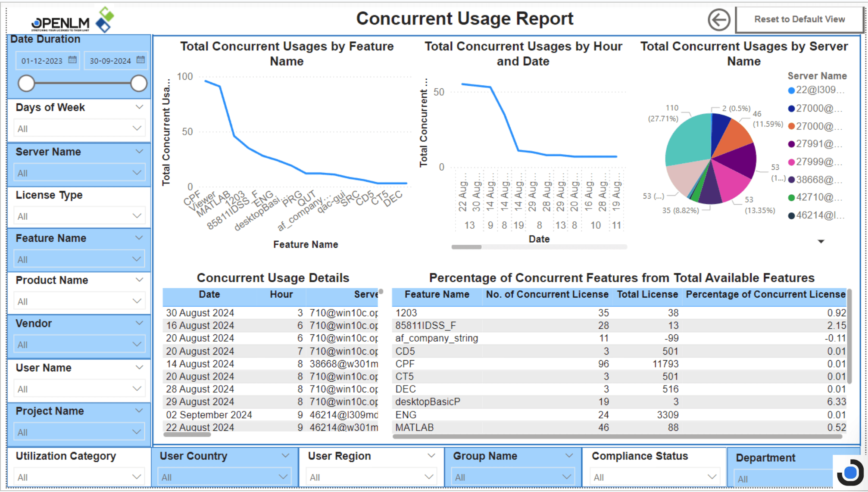Sort by Percentage of Concurrent License header
The image size is (868, 492).
(765, 295)
